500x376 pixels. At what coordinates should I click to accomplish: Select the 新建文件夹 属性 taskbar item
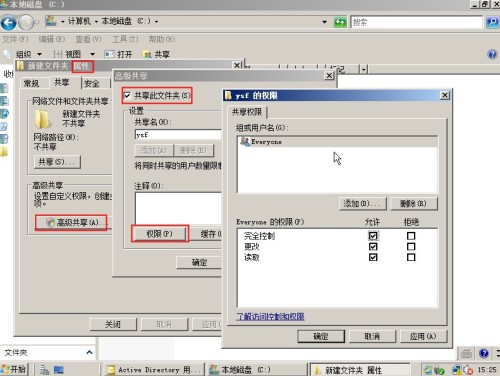pos(360,370)
